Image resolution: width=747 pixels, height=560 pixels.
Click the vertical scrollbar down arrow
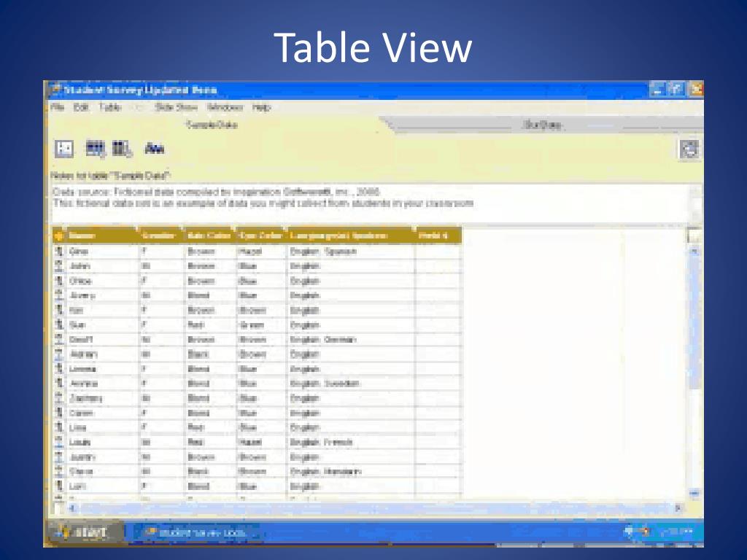[x=694, y=494]
